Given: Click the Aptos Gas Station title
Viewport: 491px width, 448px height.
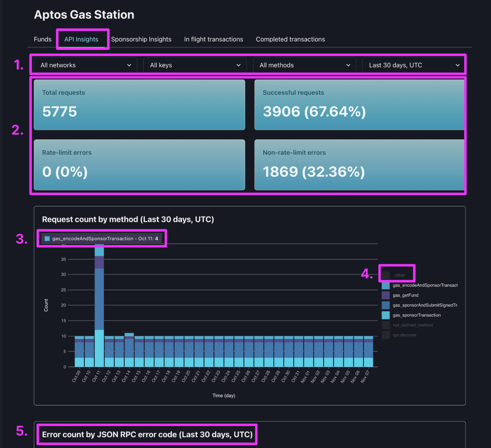Looking at the screenshot, I should [x=84, y=15].
